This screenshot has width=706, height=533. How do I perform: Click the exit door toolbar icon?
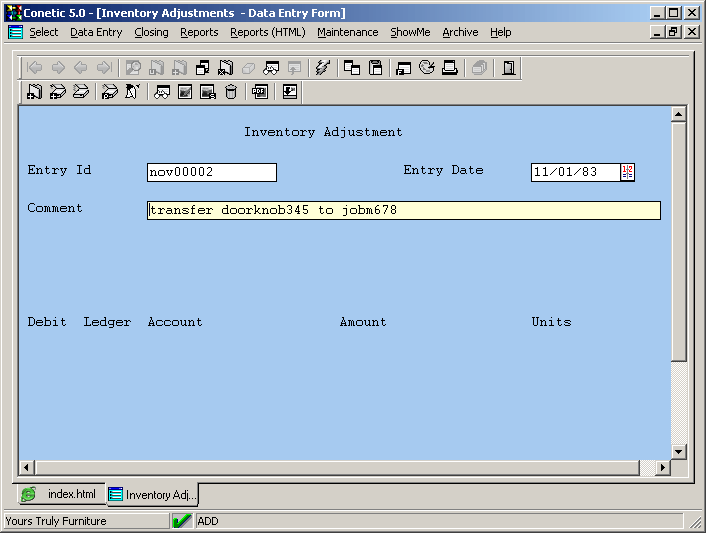(509, 68)
